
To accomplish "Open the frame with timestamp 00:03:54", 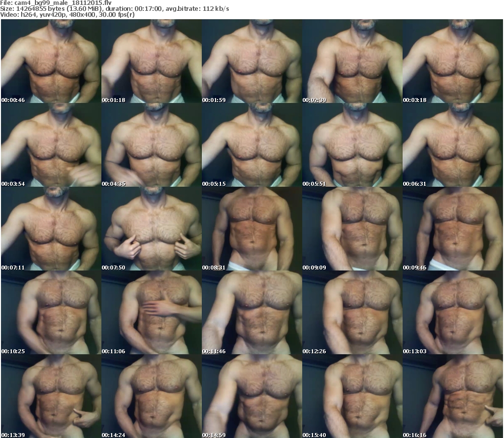I will coord(51,145).
